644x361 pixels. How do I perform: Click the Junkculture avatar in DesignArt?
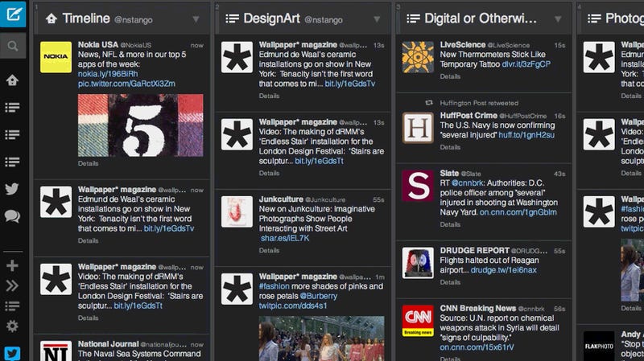click(x=237, y=211)
